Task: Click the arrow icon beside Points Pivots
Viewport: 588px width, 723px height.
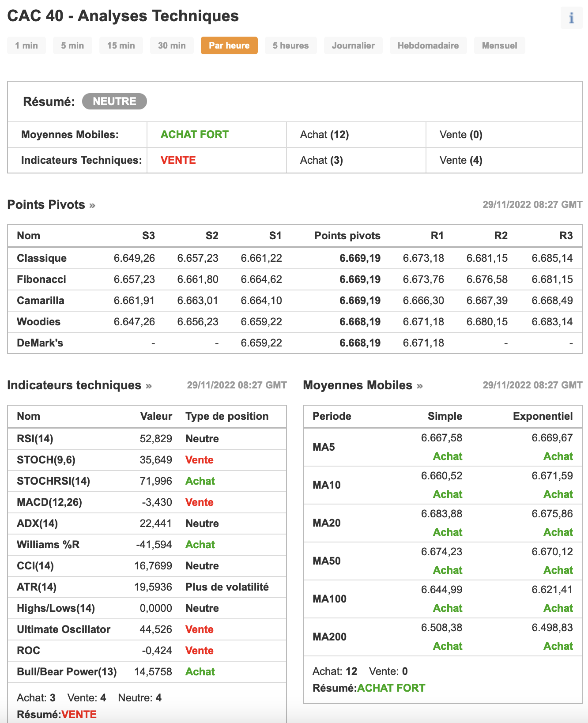Action: point(92,206)
